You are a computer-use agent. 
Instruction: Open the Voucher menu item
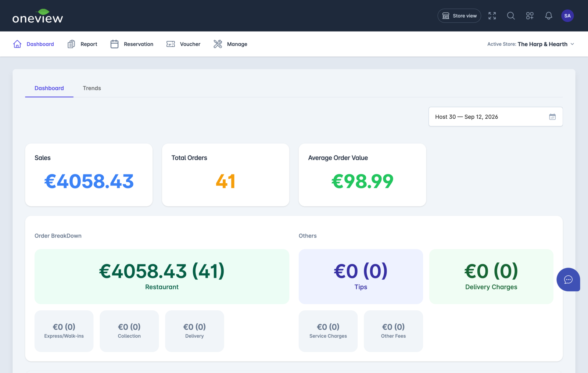coord(190,44)
